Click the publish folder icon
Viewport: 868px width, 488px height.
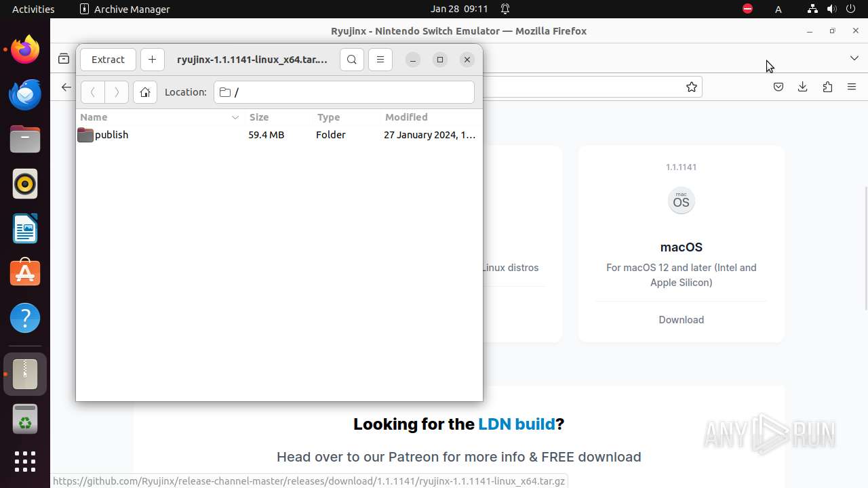[85, 135]
